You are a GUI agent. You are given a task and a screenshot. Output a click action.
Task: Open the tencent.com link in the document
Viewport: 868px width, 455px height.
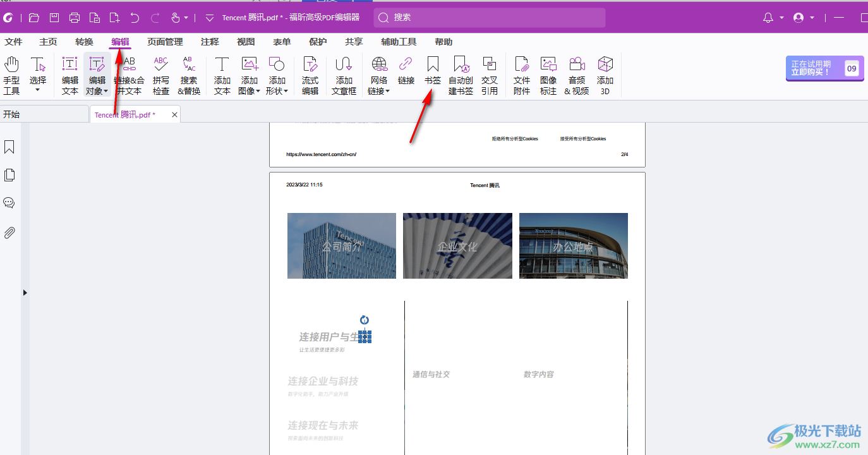(x=320, y=154)
